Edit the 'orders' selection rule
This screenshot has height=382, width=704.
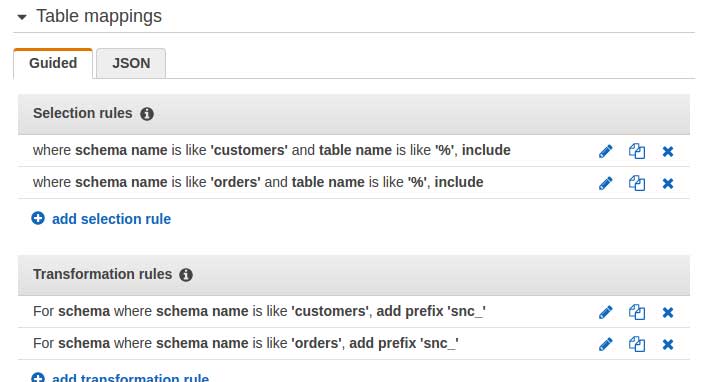click(x=606, y=183)
